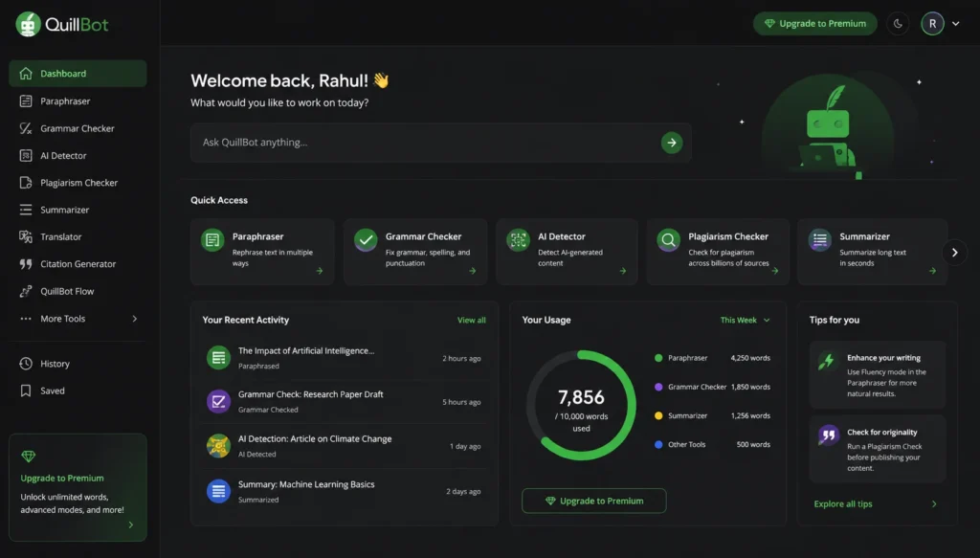This screenshot has width=980, height=558.
Task: Click the Citation Generator quote icon
Action: [26, 264]
